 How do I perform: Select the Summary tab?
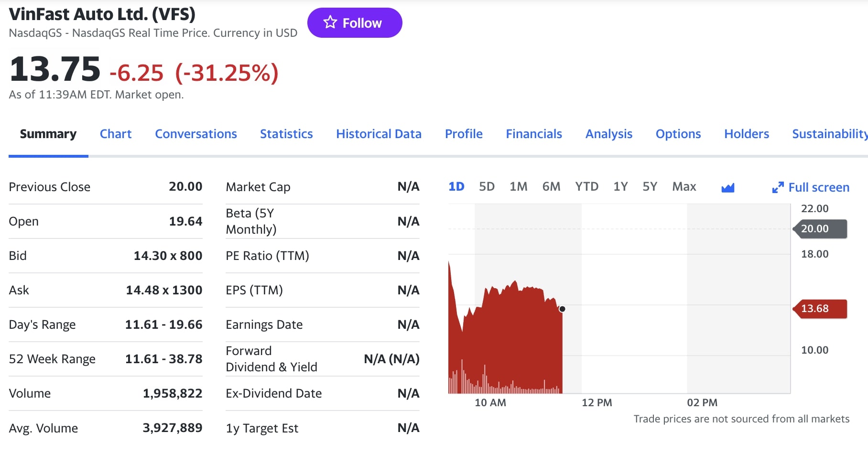pyautogui.click(x=48, y=134)
